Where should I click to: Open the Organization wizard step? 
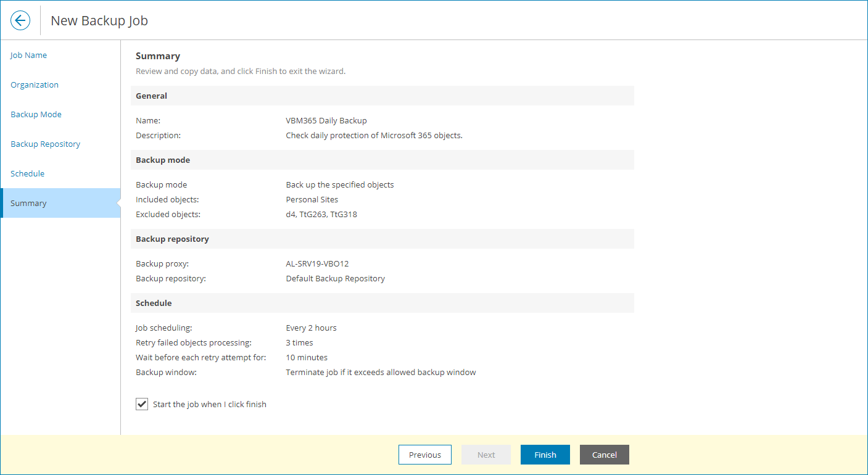[35, 85]
